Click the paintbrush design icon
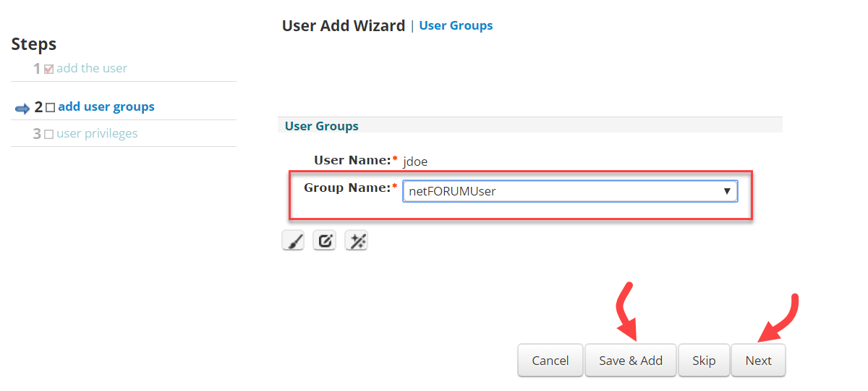The width and height of the screenshot is (868, 391). (x=293, y=241)
